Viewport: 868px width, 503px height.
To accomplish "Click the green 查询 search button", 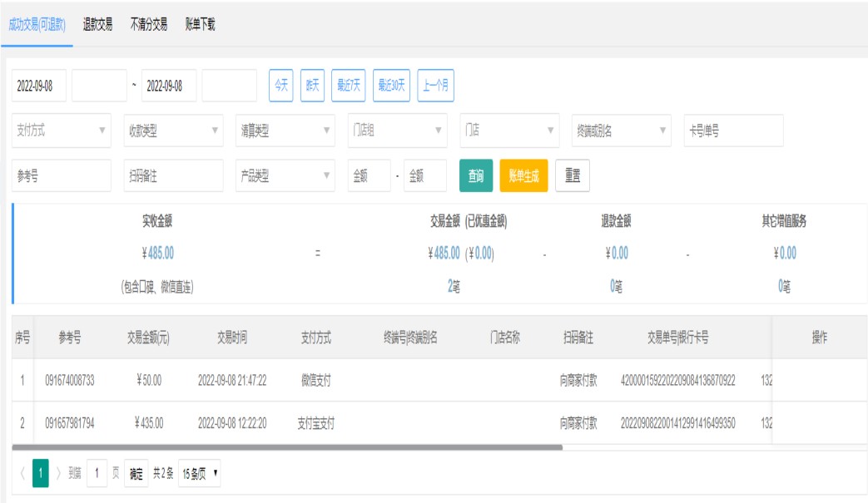I will [476, 175].
